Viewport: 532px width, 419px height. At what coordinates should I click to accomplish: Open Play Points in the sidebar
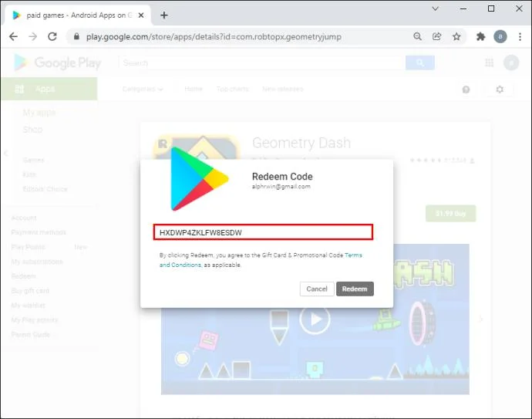29,247
